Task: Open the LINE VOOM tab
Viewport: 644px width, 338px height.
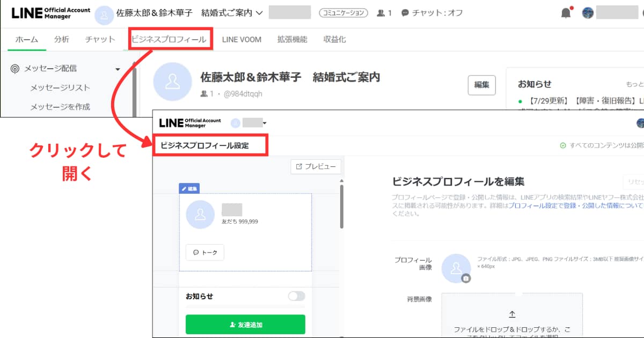Action: tap(241, 39)
